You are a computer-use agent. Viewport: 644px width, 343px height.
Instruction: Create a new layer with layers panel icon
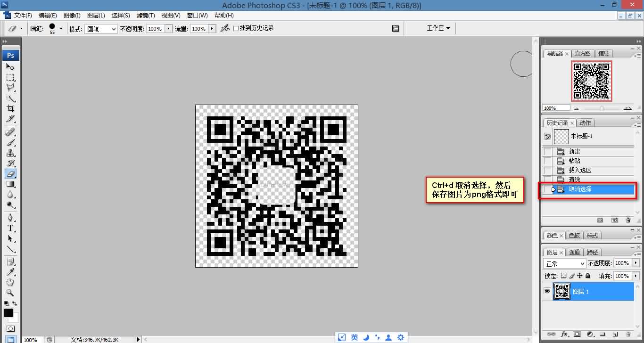(x=615, y=334)
